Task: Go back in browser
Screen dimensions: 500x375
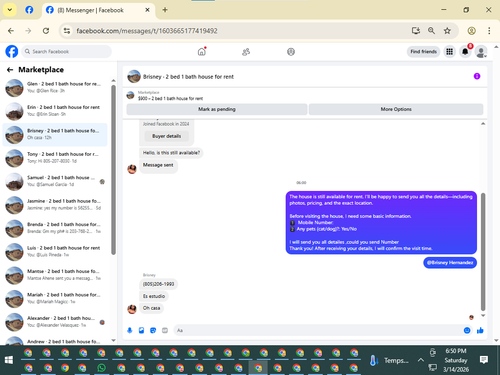Action: (x=11, y=31)
